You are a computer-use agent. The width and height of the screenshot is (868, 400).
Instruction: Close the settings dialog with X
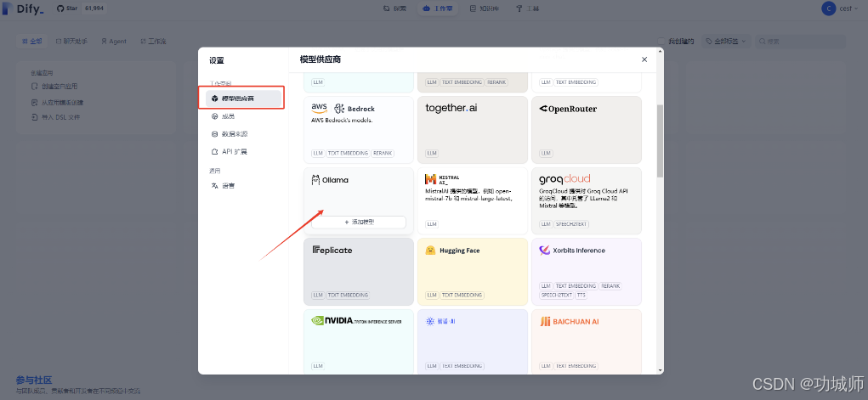644,59
